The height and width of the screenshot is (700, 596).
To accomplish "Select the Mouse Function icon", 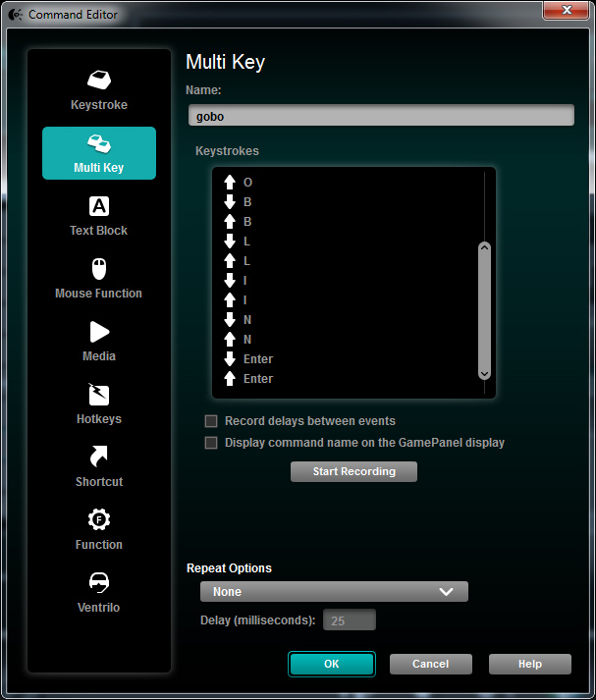I will pyautogui.click(x=99, y=269).
